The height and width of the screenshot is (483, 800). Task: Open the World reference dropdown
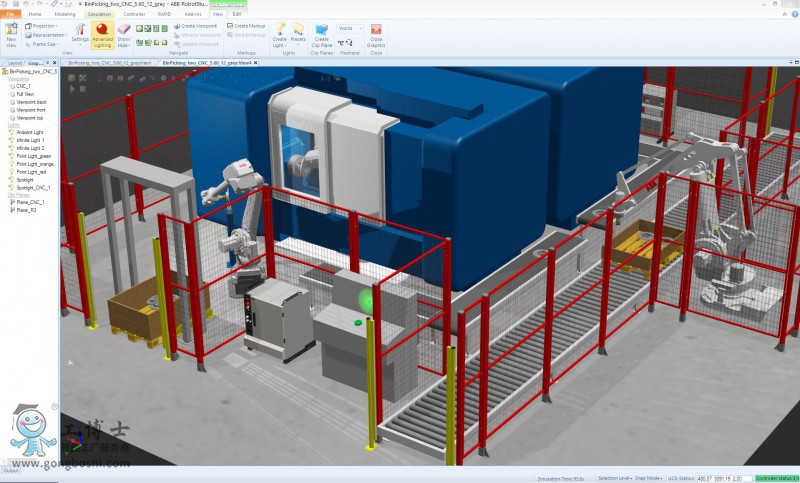coord(349,29)
